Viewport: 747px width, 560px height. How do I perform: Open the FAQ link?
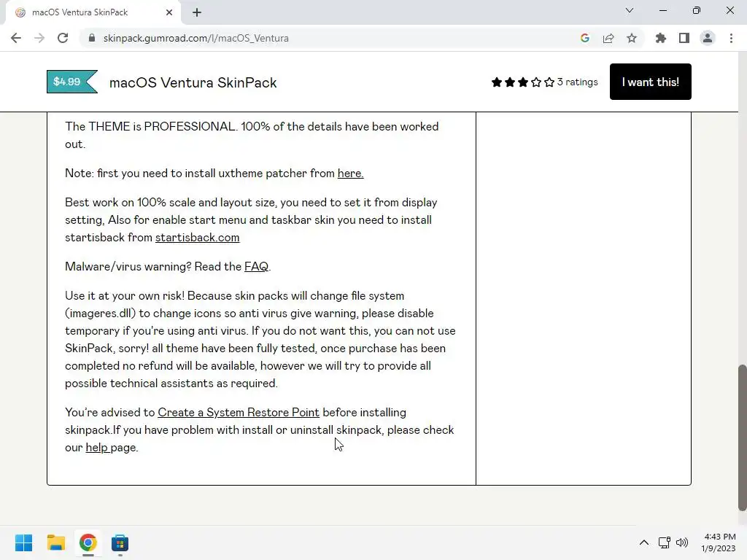tap(256, 267)
